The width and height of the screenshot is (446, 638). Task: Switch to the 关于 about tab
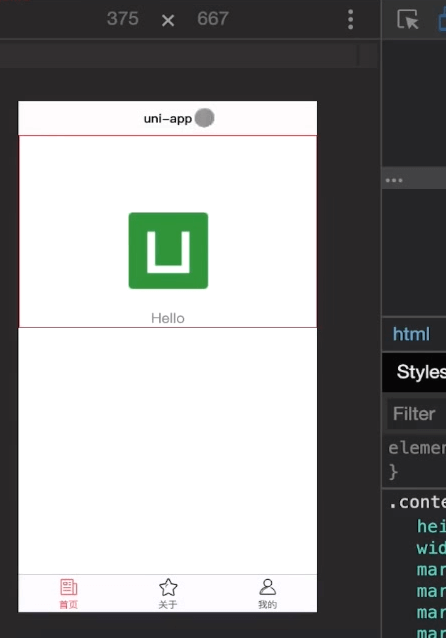point(168,594)
